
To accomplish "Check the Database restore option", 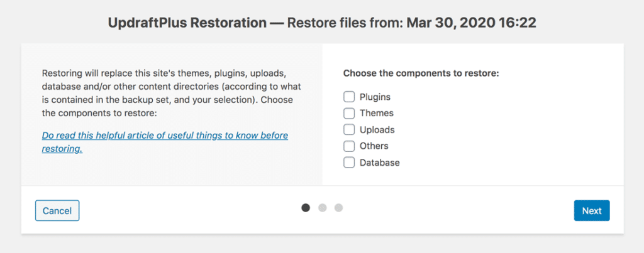I will (349, 163).
